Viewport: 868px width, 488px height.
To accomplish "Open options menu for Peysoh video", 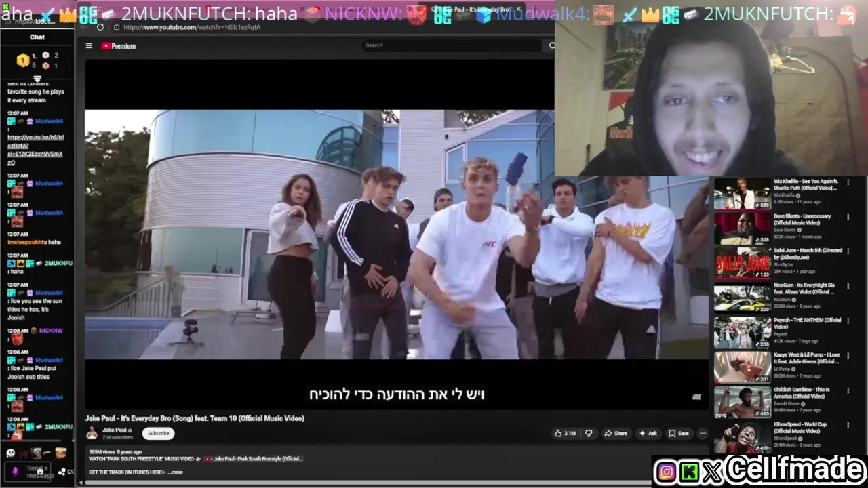I will coord(848,321).
